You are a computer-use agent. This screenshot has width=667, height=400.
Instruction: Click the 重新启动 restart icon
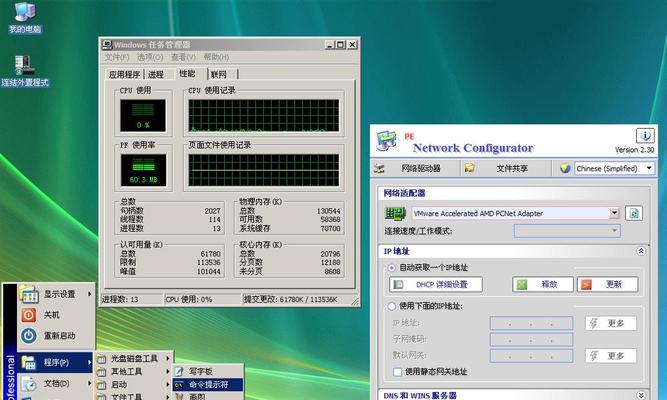29,336
